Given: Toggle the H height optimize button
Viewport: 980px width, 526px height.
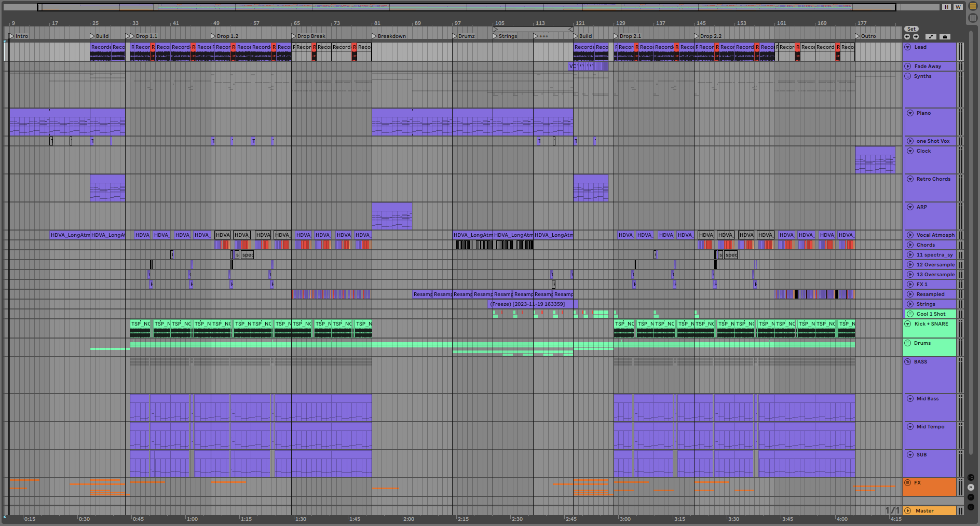Looking at the screenshot, I should 947,7.
